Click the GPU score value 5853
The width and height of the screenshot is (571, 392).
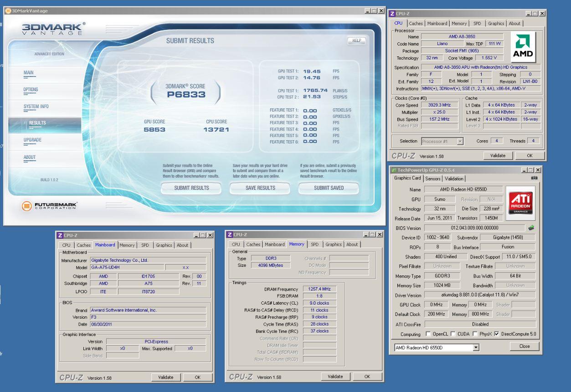(154, 130)
